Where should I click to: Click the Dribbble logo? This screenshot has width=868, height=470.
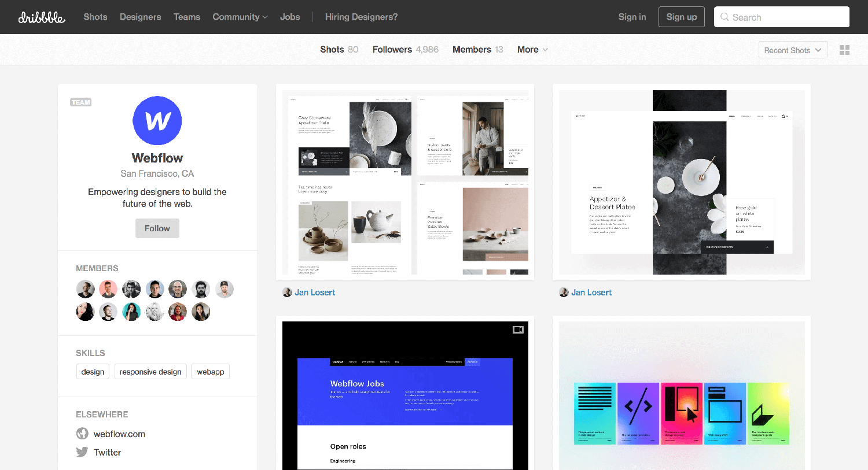point(42,17)
